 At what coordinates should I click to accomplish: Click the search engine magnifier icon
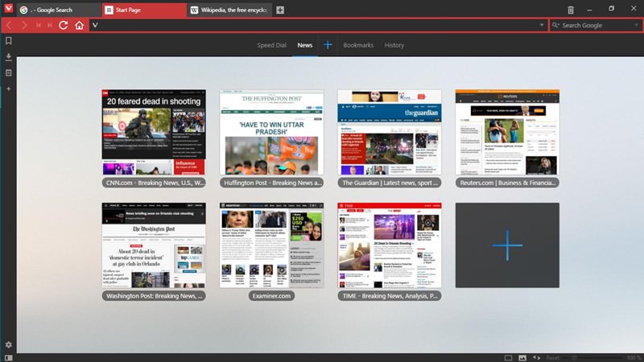click(555, 26)
